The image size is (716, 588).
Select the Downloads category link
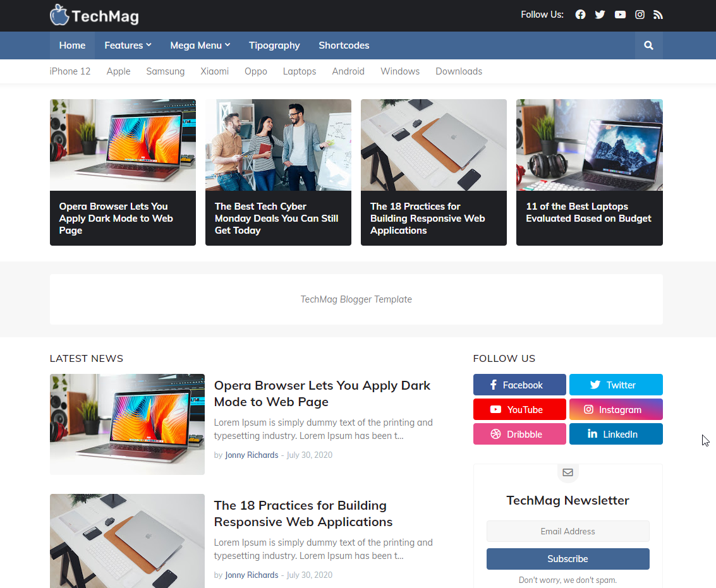(459, 71)
